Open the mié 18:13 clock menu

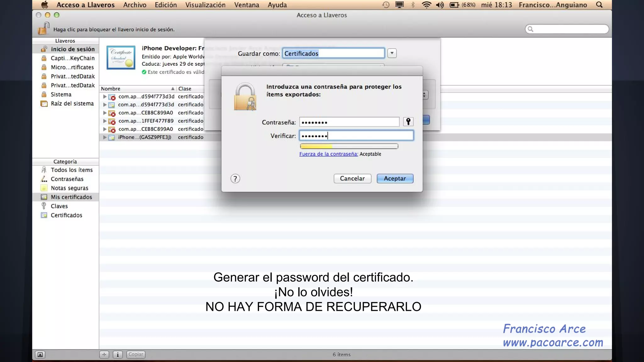(x=497, y=5)
